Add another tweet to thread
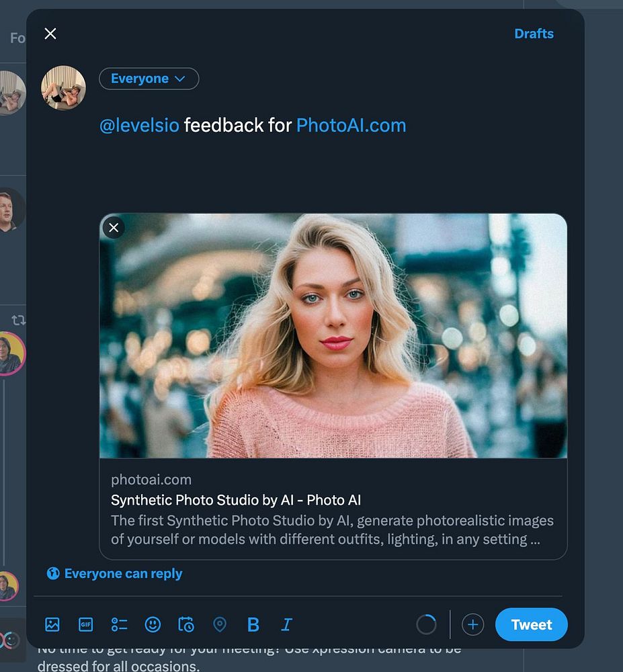623x672 pixels. point(472,625)
